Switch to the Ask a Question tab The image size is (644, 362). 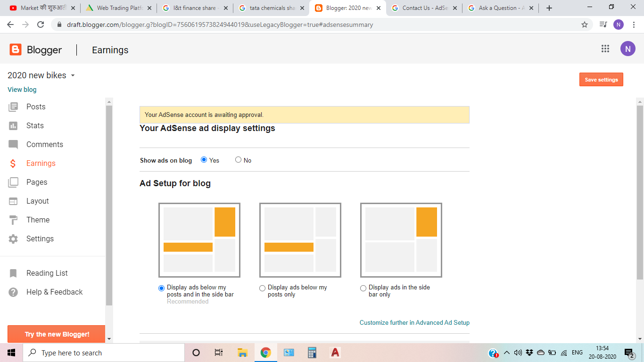[x=500, y=8]
